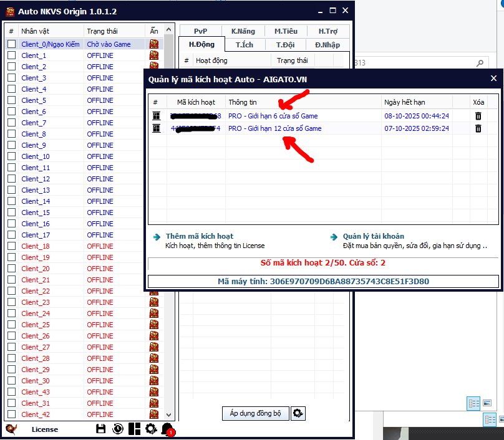504x440 pixels.
Task: Delete the 6-window PRO activation code
Action: click(x=478, y=116)
